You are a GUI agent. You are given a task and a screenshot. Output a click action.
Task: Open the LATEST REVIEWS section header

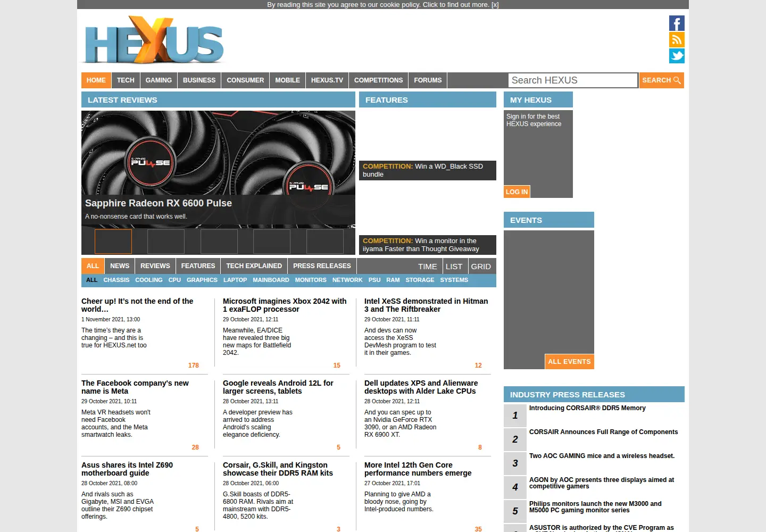(218, 99)
